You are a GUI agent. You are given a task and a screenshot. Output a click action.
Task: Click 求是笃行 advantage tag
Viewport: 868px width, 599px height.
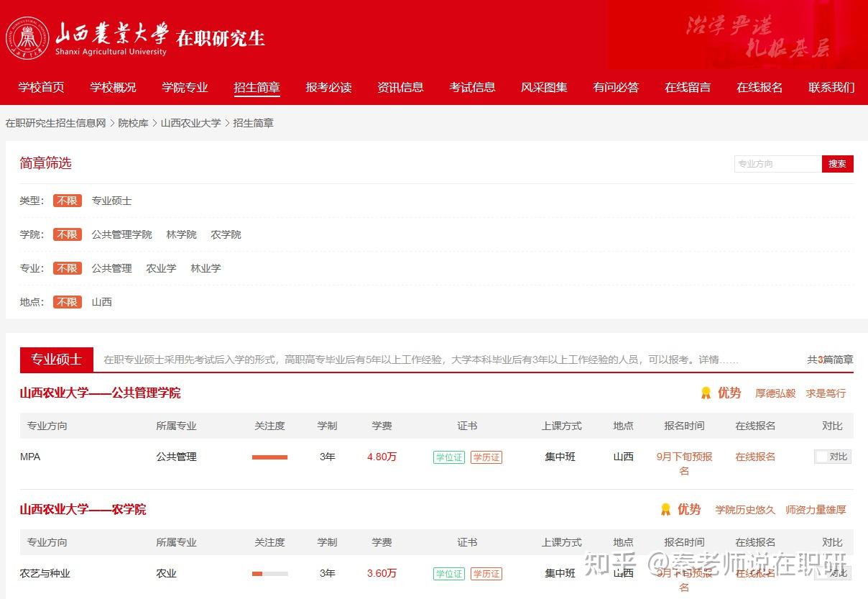point(826,393)
